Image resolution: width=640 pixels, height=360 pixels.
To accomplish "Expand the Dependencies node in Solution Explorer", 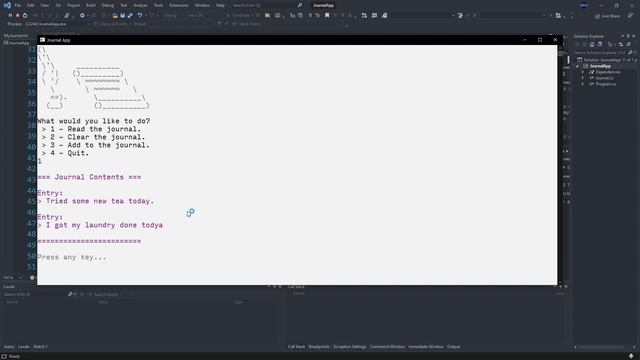I will (x=583, y=72).
